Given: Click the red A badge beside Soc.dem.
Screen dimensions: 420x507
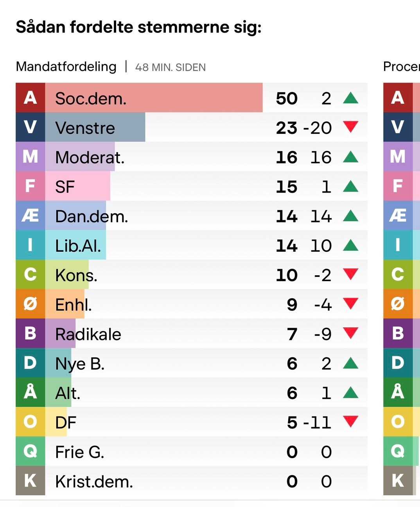Looking at the screenshot, I should [x=30, y=98].
